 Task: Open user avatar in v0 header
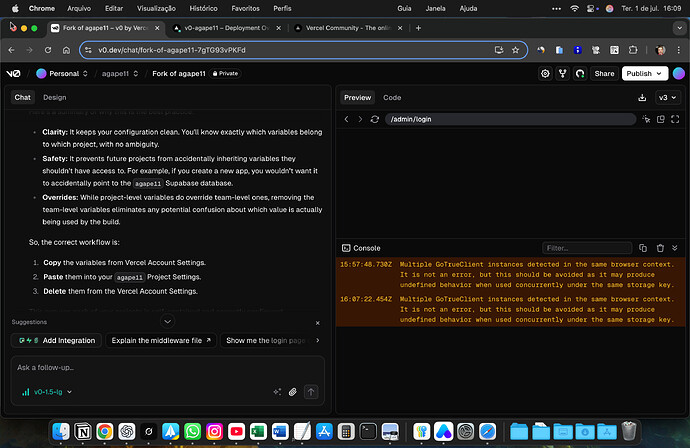tap(679, 73)
